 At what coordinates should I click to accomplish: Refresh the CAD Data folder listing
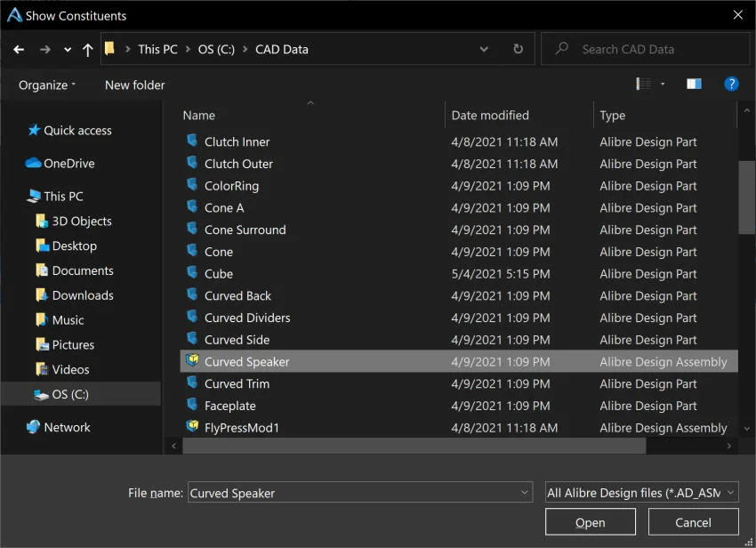pyautogui.click(x=518, y=49)
